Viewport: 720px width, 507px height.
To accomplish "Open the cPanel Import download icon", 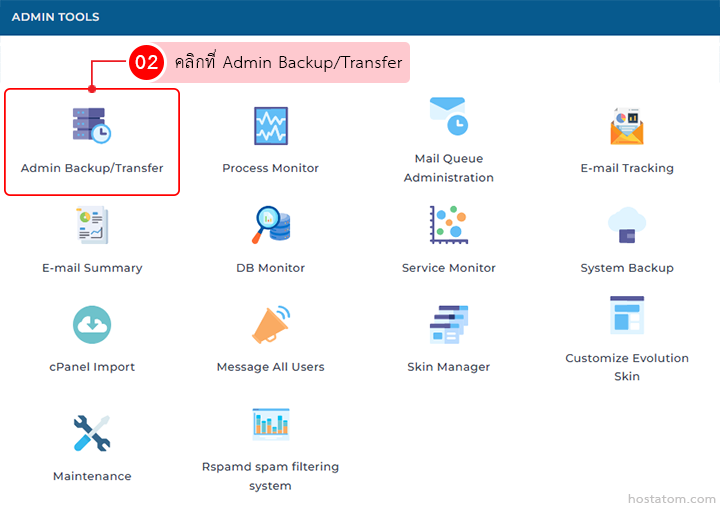I will pyautogui.click(x=92, y=324).
